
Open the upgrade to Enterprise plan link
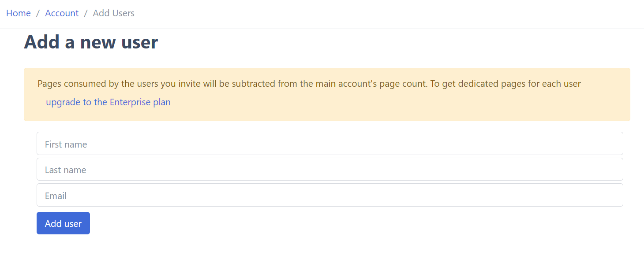pos(108,102)
